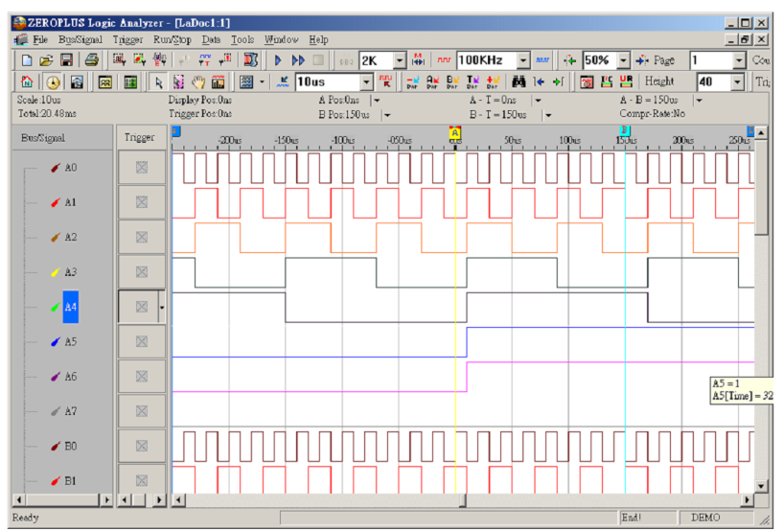Toggle trigger condition for A7
This screenshot has height=532, width=784.
pos(142,411)
